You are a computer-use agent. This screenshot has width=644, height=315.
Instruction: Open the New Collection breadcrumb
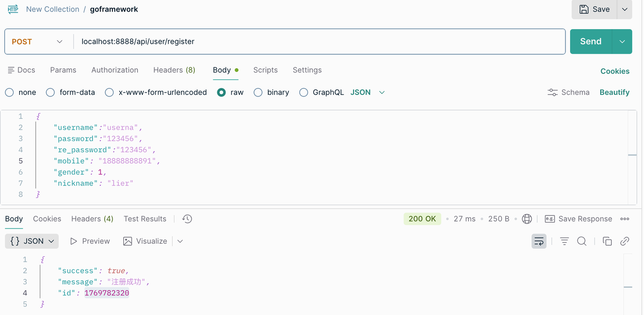52,9
